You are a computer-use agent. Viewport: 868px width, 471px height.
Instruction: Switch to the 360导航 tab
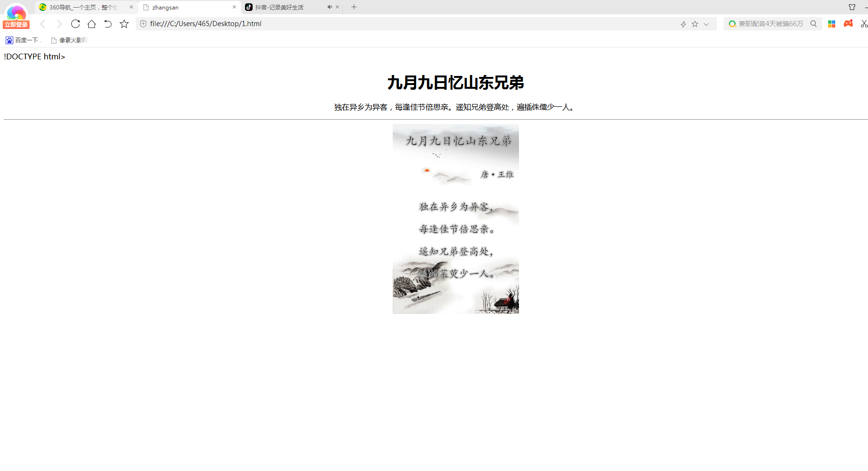point(86,7)
